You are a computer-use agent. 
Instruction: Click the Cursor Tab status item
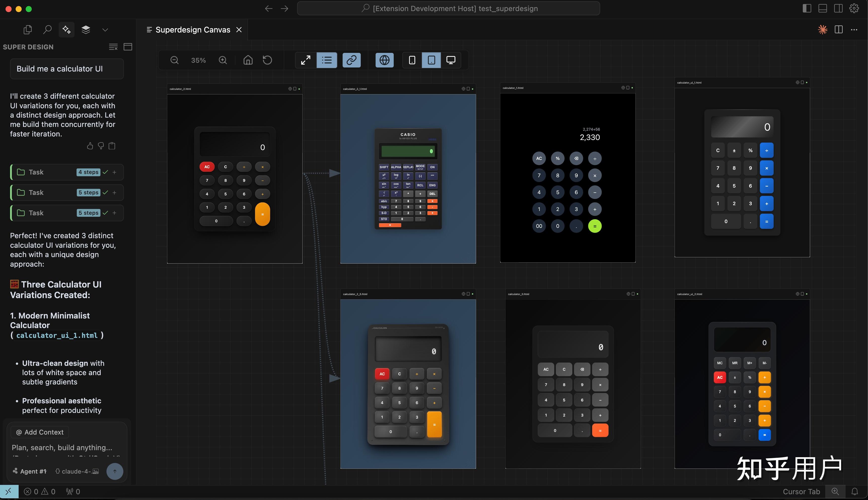(x=801, y=491)
